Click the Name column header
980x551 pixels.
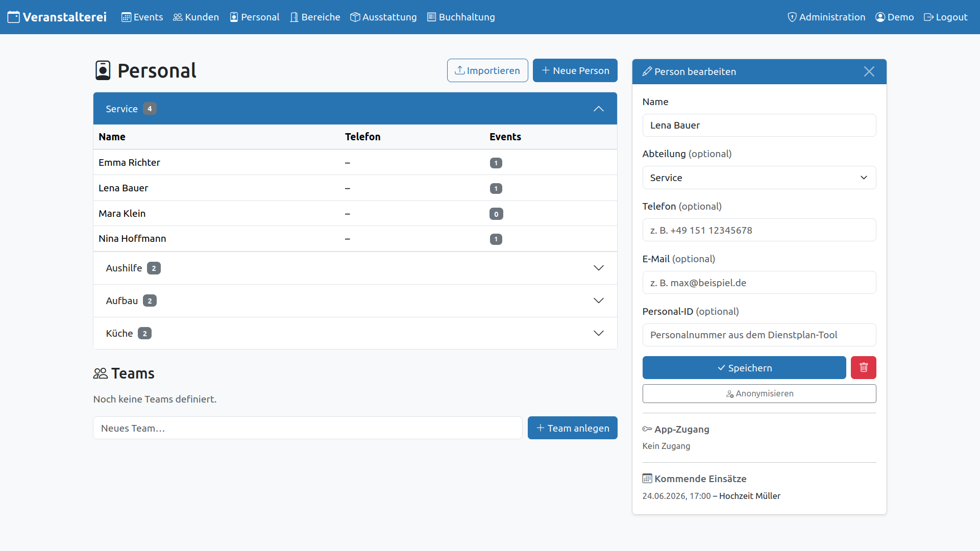(x=112, y=137)
